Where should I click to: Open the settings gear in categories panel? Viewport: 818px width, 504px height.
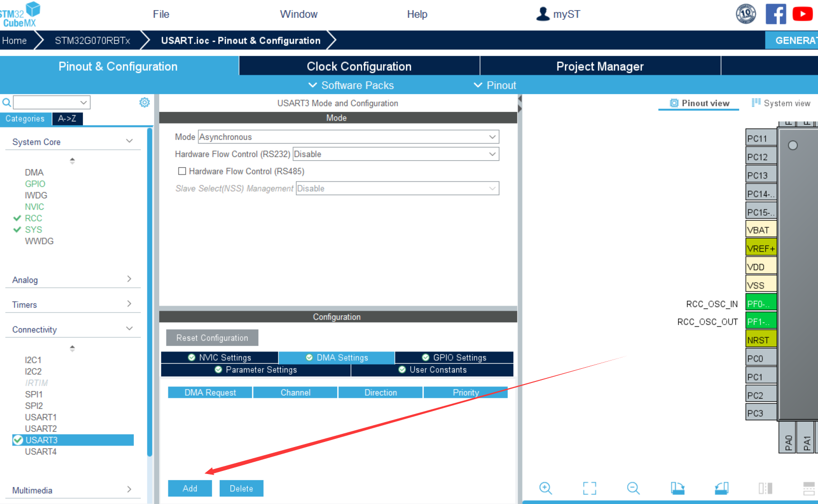click(x=144, y=103)
